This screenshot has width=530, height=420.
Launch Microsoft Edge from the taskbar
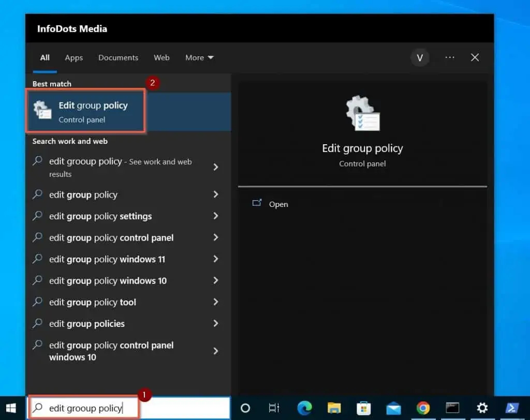(304, 408)
